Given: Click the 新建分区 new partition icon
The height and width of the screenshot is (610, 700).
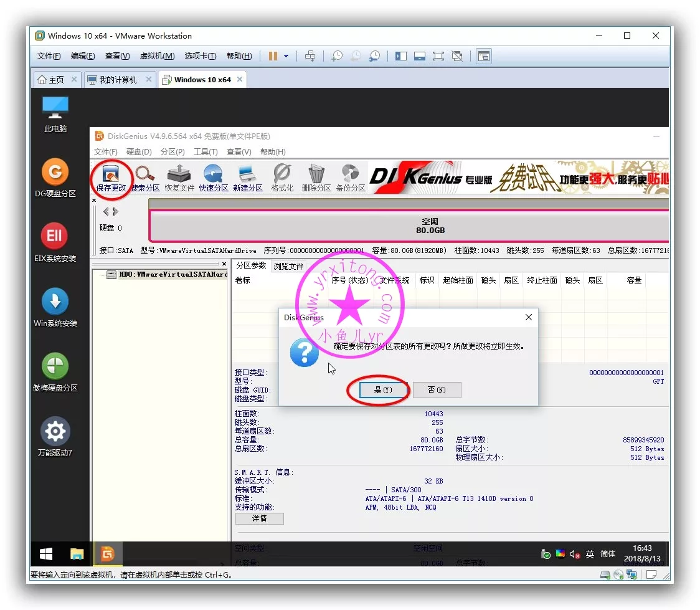Looking at the screenshot, I should (x=248, y=178).
